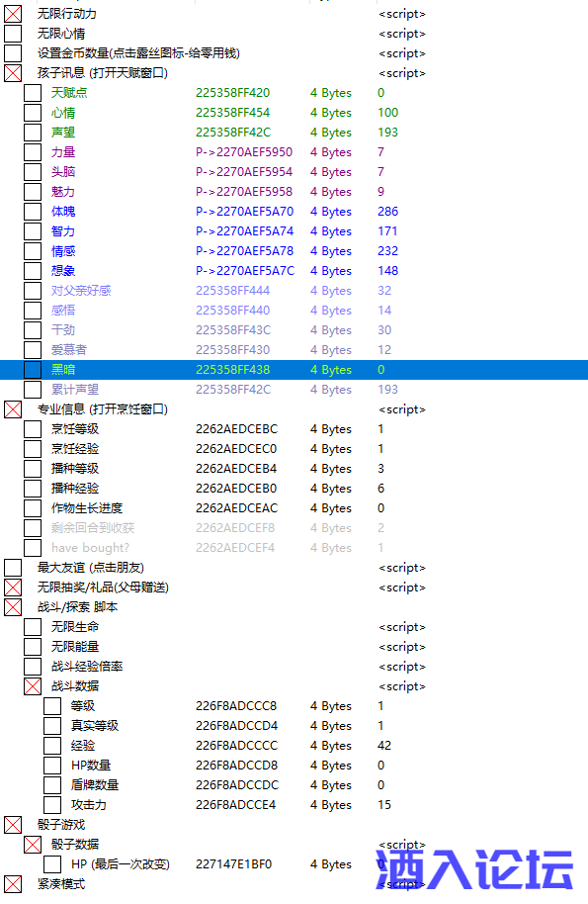Viewport: 588px width, 904px height.
Task: Select the 黑暗 highlighted row
Action: click(294, 370)
